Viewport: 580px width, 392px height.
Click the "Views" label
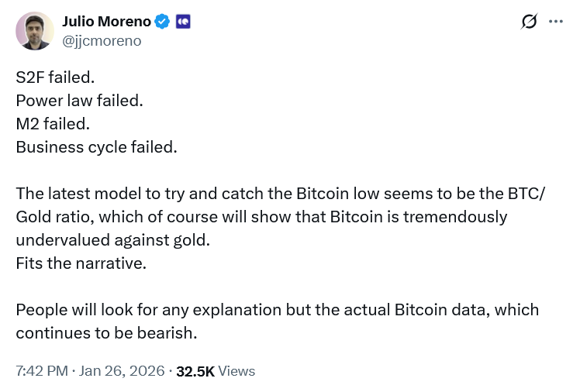click(236, 371)
